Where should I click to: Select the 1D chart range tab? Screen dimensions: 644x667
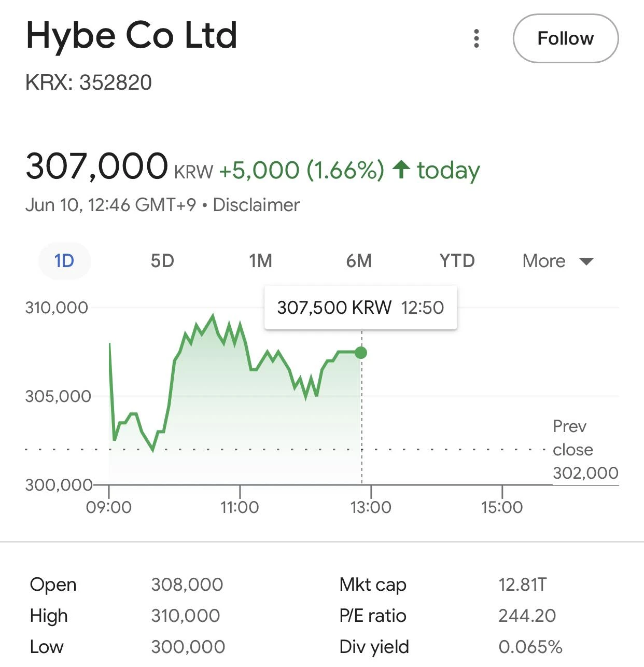click(x=65, y=260)
